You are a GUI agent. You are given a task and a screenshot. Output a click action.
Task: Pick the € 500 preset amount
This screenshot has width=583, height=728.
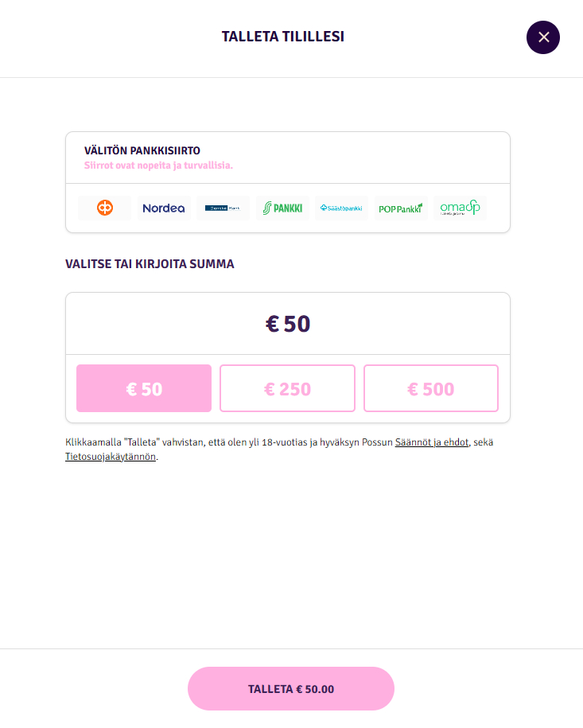point(431,388)
